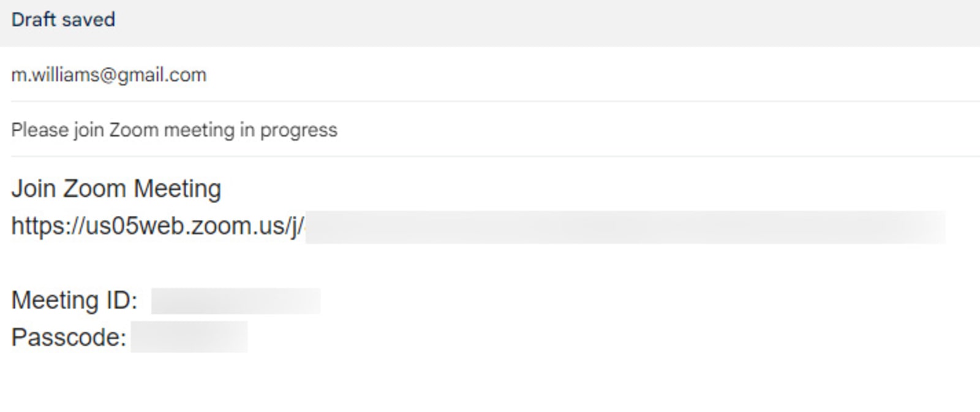Click the "Join Zoom Meeting" body line
Screen dimensions: 980x412
(x=116, y=189)
